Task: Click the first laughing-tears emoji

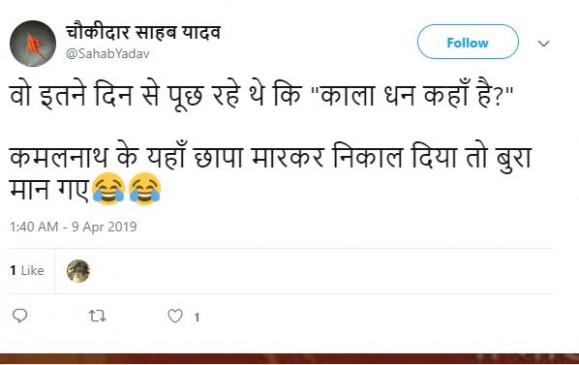Action: coord(108,188)
